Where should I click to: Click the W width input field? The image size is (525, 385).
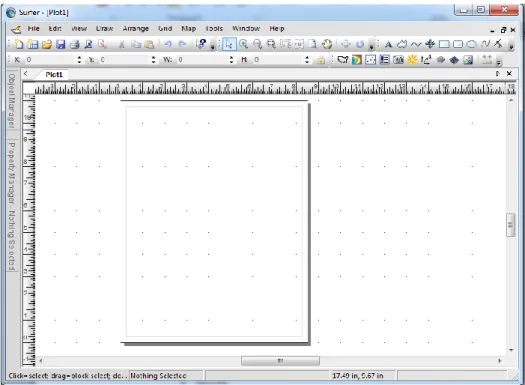coord(203,60)
